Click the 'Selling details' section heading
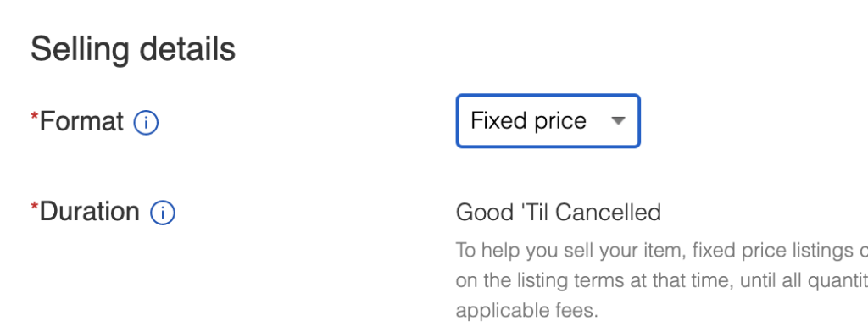This screenshot has height=332, width=868. (133, 48)
